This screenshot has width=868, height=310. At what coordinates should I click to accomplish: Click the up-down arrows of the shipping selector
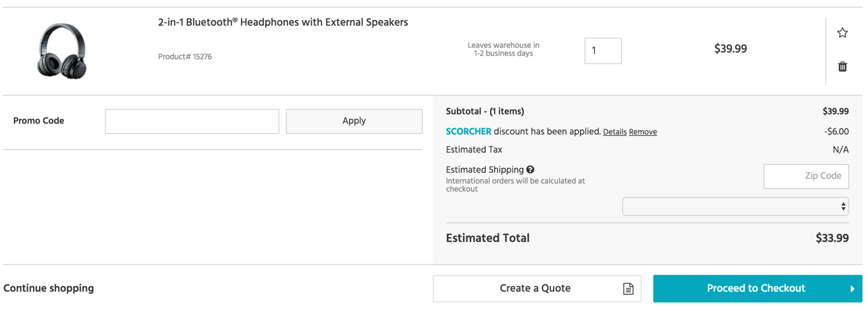(x=843, y=206)
